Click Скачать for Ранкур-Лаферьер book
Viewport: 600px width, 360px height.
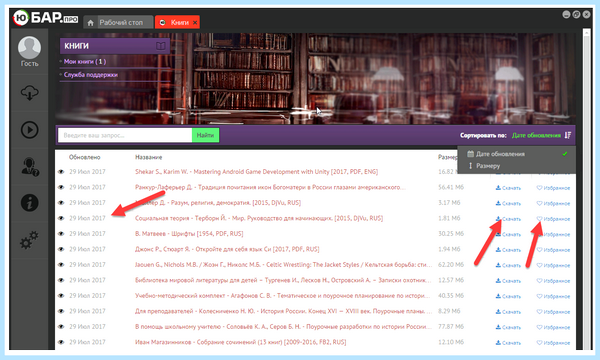click(508, 188)
